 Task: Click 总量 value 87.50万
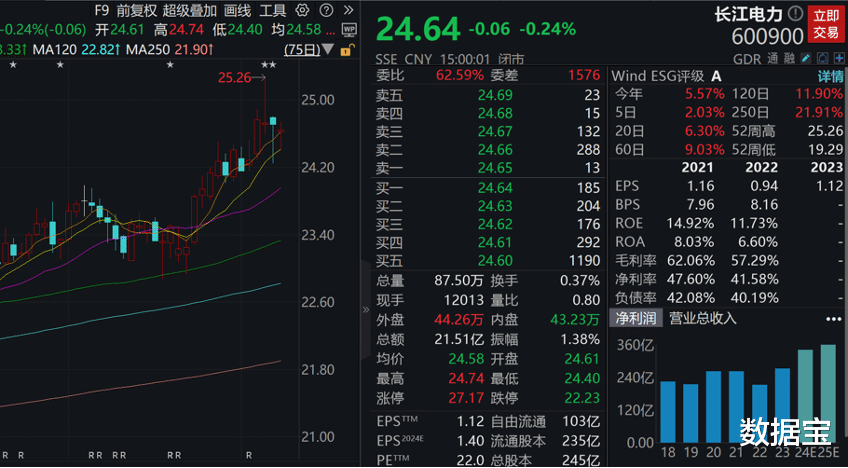(x=459, y=281)
